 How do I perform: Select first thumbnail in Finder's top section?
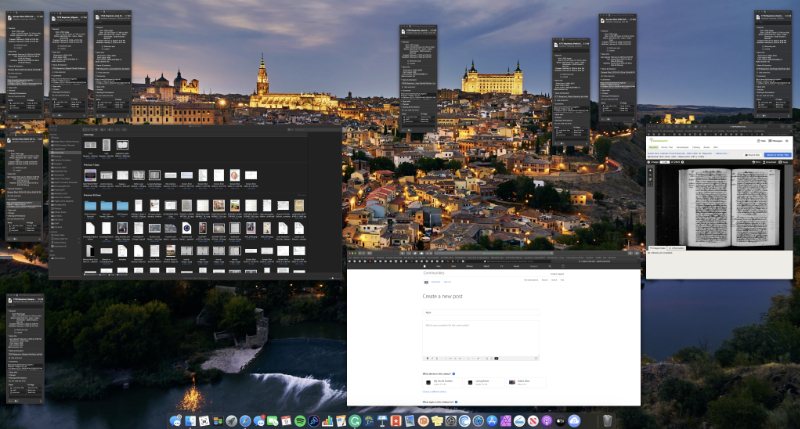tap(91, 145)
